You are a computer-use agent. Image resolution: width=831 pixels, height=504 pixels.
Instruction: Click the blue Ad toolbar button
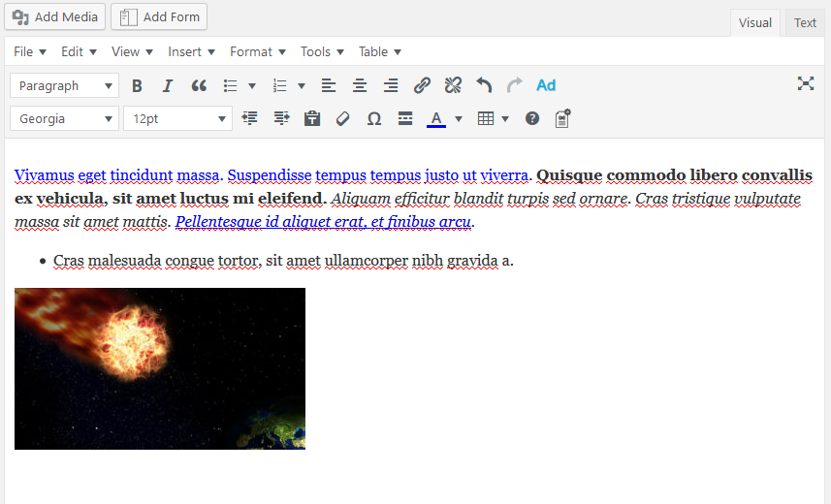(x=546, y=85)
